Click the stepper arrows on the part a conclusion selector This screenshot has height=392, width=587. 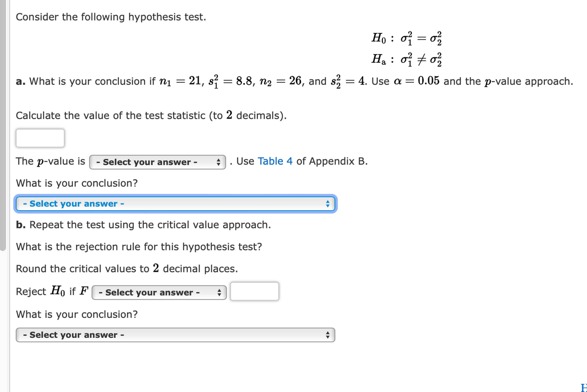[328, 204]
